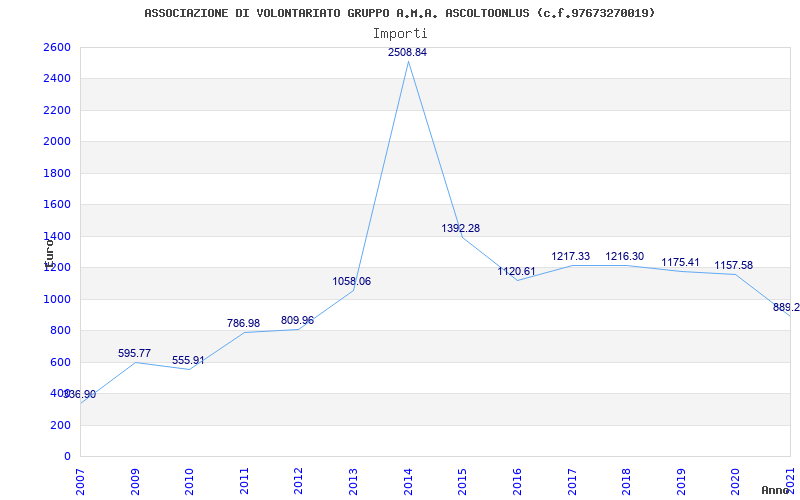Click the 'Euro' y-axis label
This screenshot has width=800, height=500.
click(49, 253)
